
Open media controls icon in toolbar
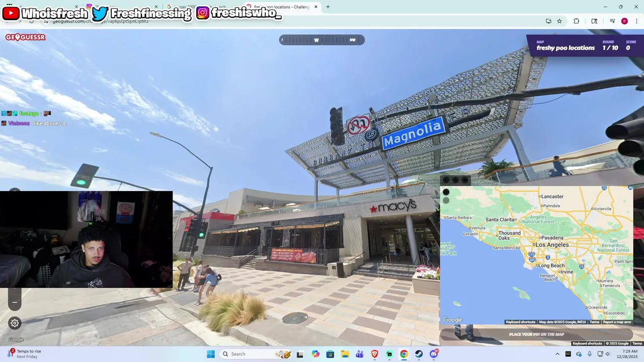(x=612, y=21)
